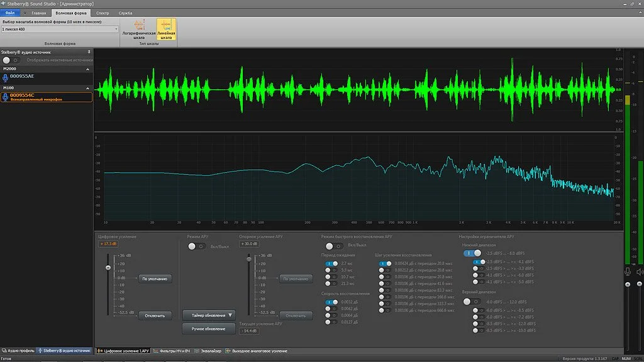Viewport: 644px width, 362px height.
Task: Click the +30.0 dB reference gain field
Action: coord(249,244)
